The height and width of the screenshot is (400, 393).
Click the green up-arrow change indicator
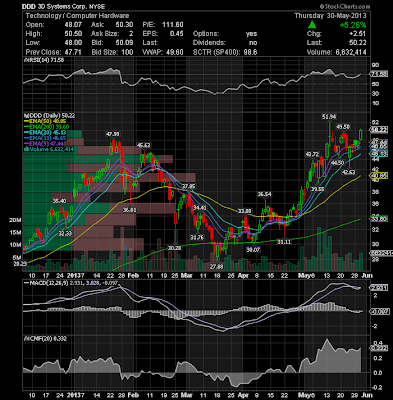pos(312,25)
